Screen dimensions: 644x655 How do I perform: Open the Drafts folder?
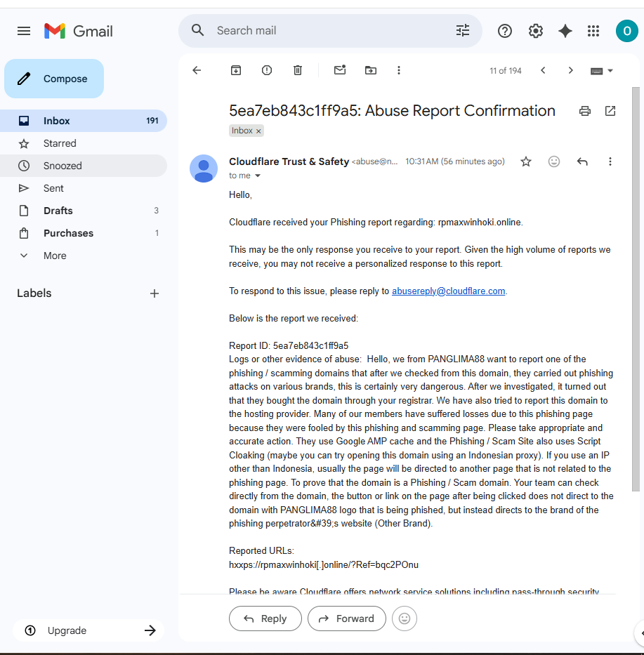84,211
